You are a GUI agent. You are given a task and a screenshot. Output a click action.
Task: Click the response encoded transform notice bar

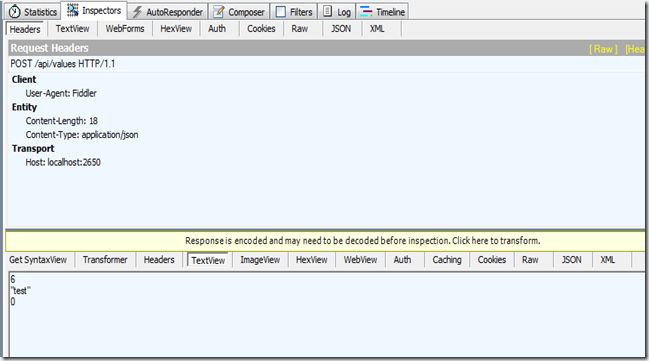325,241
